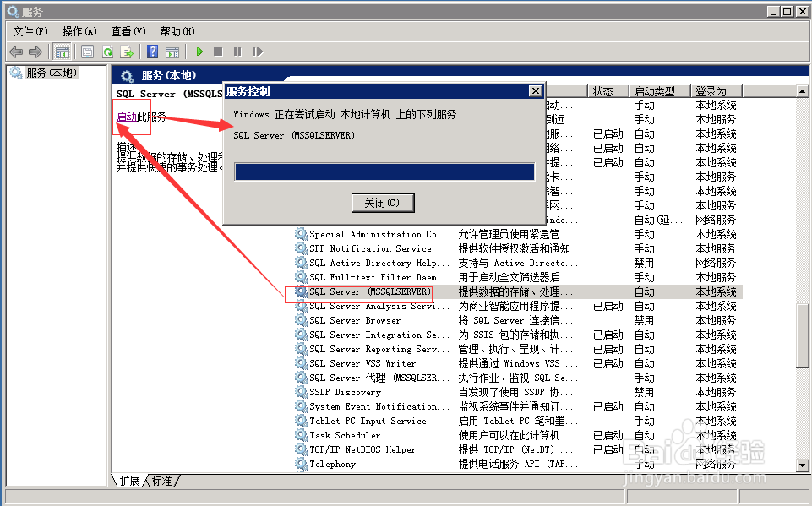This screenshot has height=506, width=812.
Task: Close the 服务控制 dialog with X
Action: tap(536, 91)
